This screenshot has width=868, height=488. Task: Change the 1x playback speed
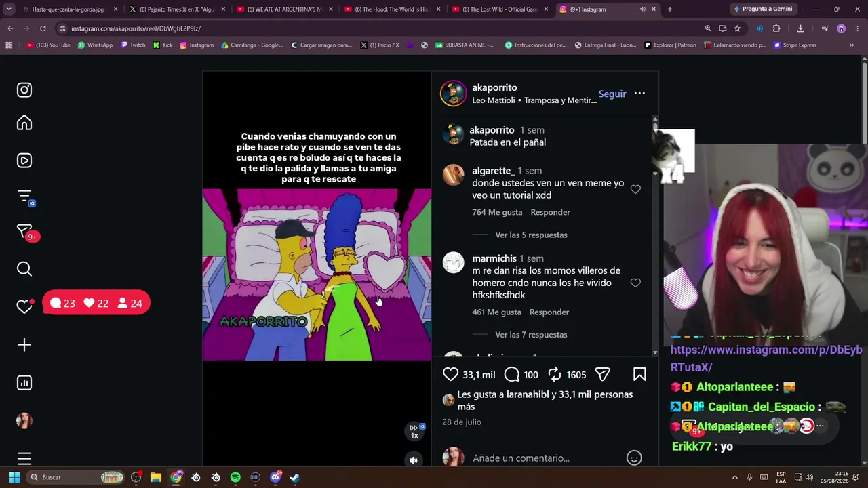[414, 431]
